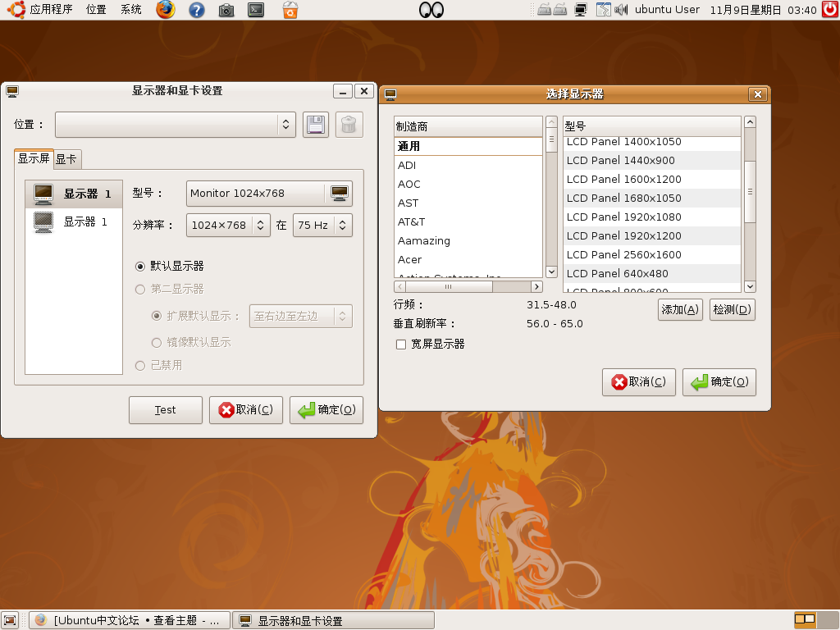Click right arrow of manufacturer horizontal scrollbar

[x=536, y=286]
